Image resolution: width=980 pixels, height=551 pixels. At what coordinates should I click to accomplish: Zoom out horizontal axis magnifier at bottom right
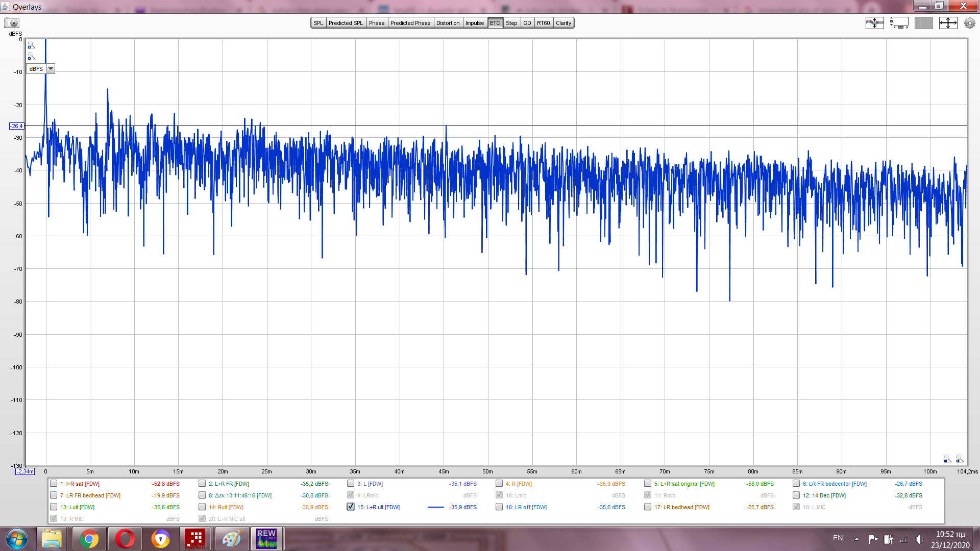(947, 459)
